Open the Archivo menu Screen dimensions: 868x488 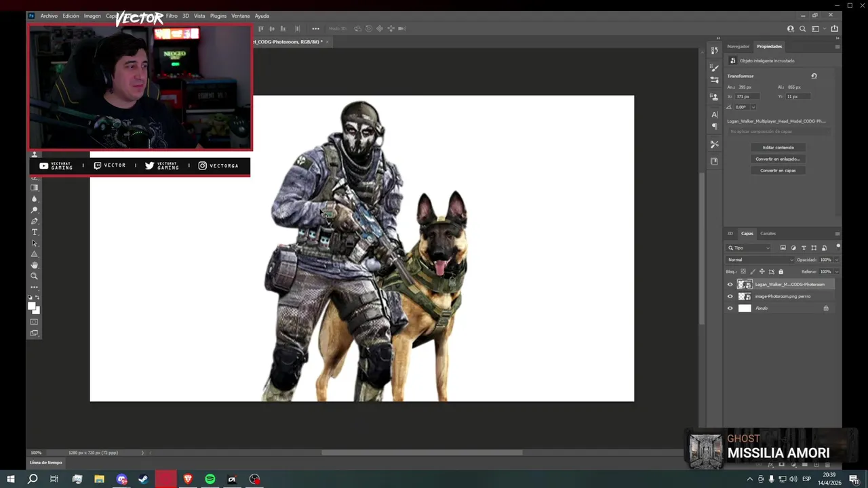pyautogui.click(x=49, y=16)
